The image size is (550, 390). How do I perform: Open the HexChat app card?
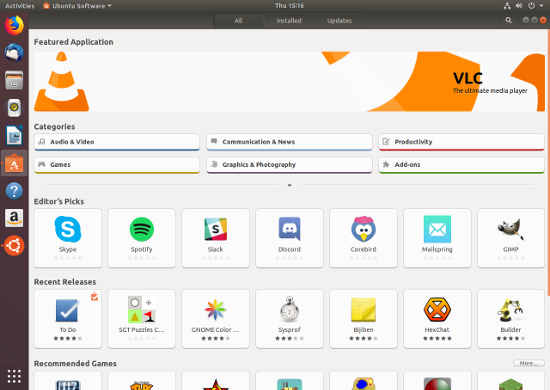[437, 319]
